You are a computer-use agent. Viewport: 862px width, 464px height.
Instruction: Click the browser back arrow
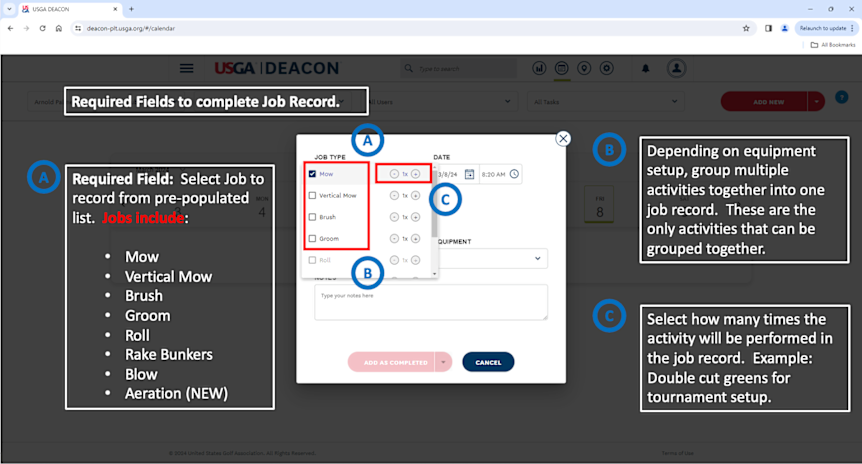tap(10, 28)
